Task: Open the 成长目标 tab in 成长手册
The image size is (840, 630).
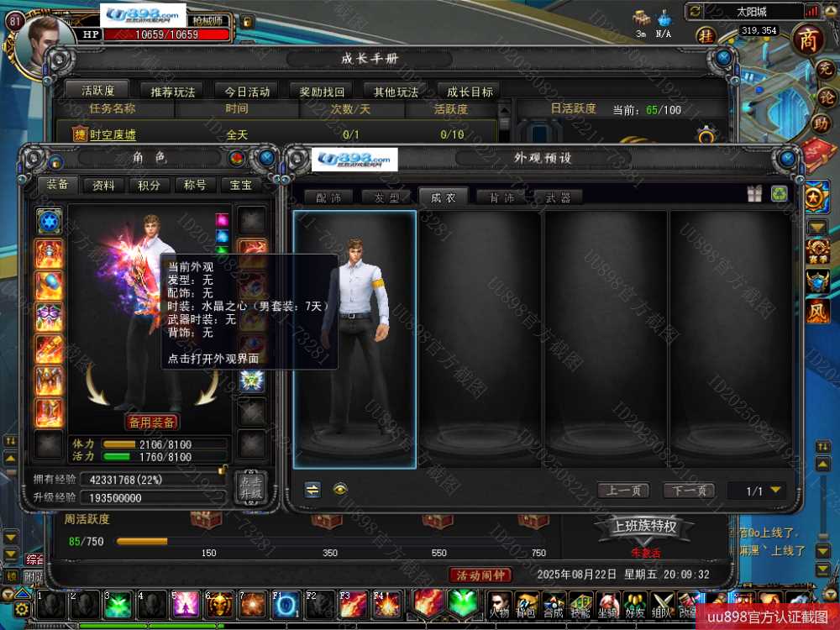Action: pyautogui.click(x=470, y=92)
